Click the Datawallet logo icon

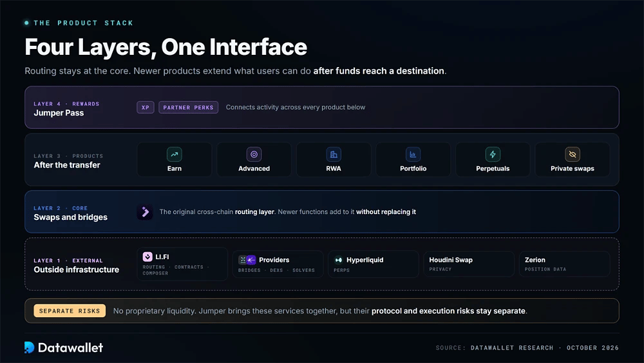click(29, 348)
